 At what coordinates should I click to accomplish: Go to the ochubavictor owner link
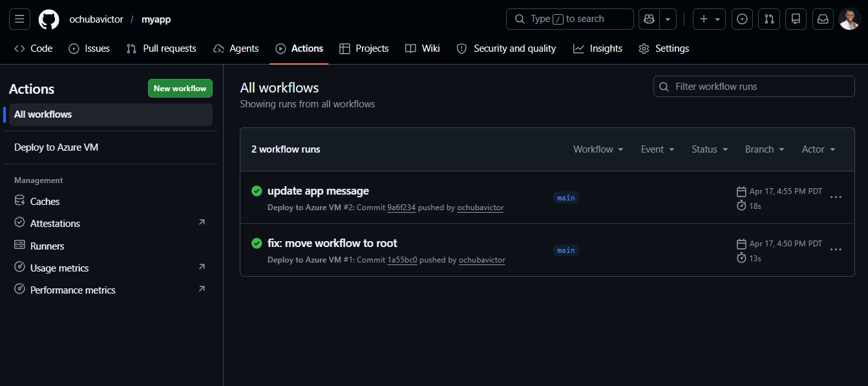[x=96, y=19]
